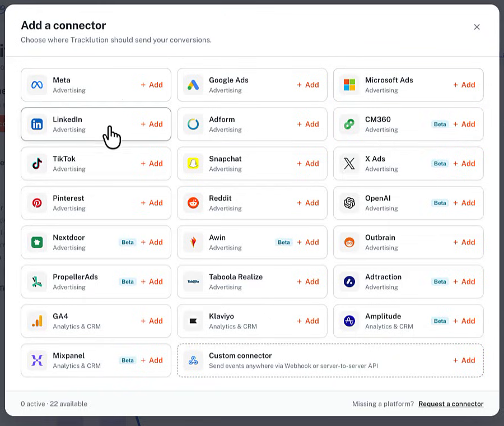The width and height of the screenshot is (504, 426).
Task: Click the Beta badge on Amplitude
Action: coord(440,321)
